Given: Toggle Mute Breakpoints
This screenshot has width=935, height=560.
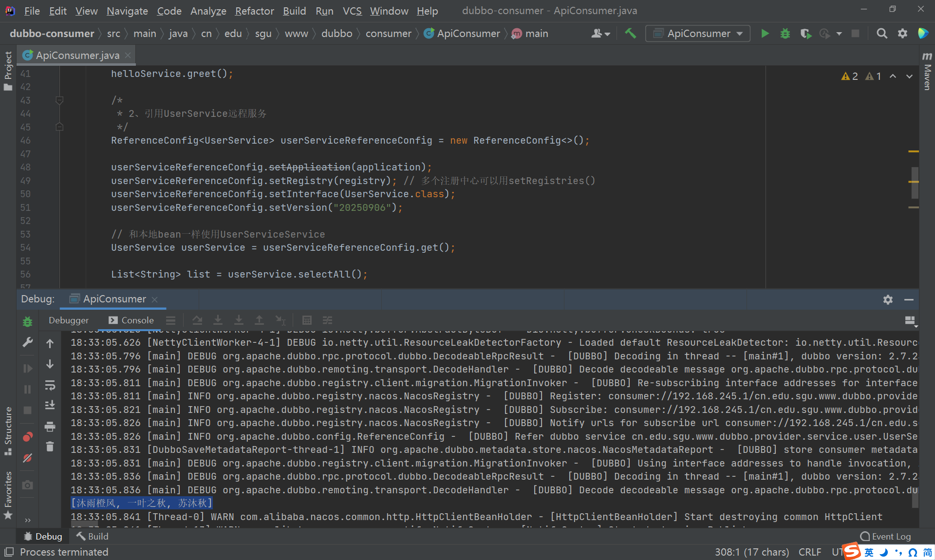Looking at the screenshot, I should coord(28,458).
